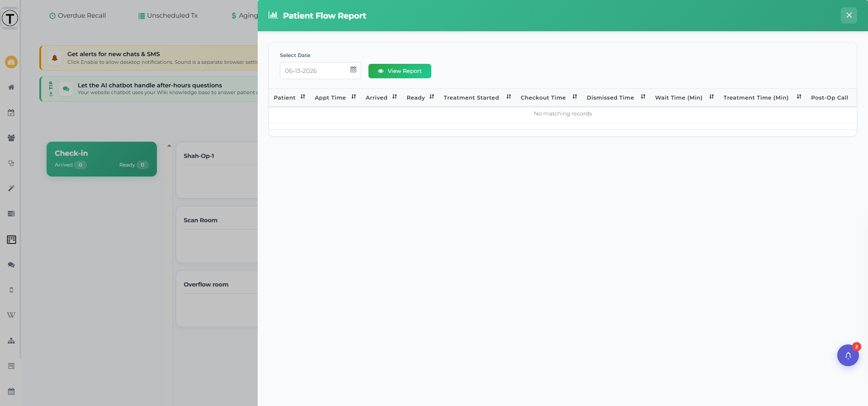Go to the home icon in sidebar
Image resolution: width=868 pixels, height=406 pixels.
click(11, 87)
